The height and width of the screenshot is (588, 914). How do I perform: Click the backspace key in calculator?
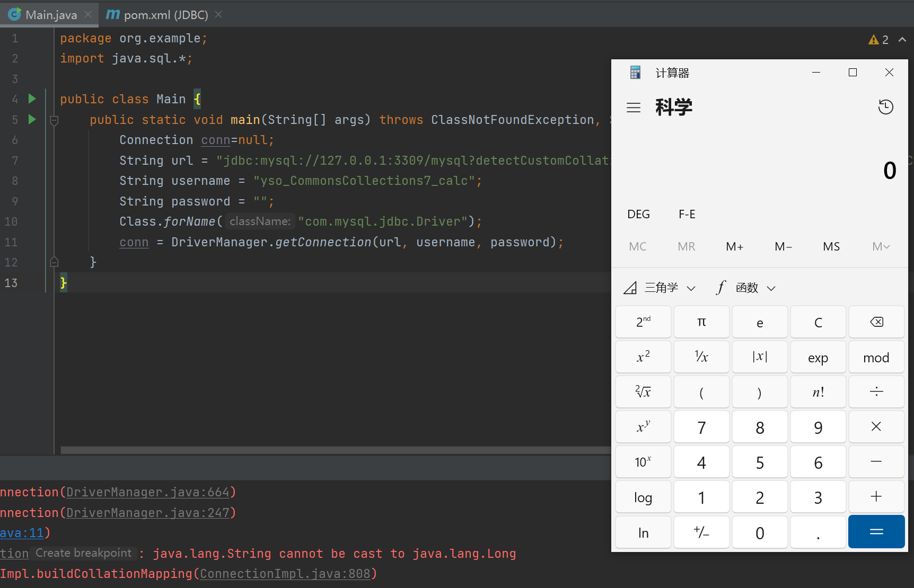tap(876, 322)
